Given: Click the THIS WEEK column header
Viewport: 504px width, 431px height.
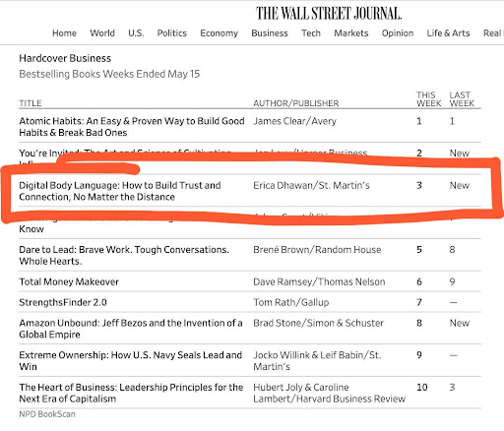Looking at the screenshot, I should (x=428, y=99).
